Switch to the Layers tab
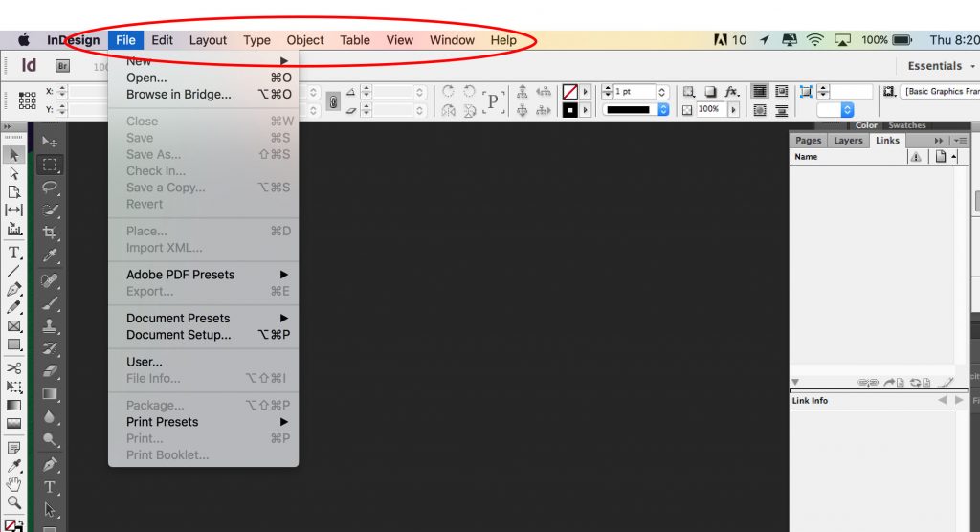The width and height of the screenshot is (980, 532). click(848, 141)
